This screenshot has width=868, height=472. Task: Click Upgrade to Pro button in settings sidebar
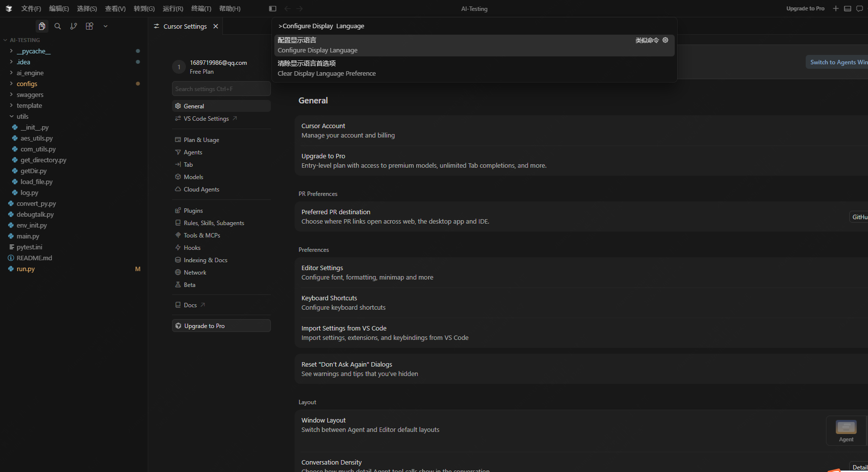tap(221, 326)
